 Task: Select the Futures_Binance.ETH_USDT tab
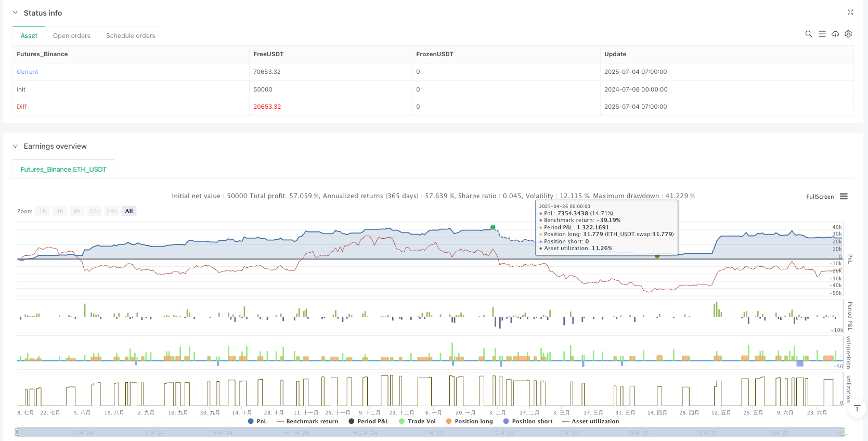click(63, 170)
